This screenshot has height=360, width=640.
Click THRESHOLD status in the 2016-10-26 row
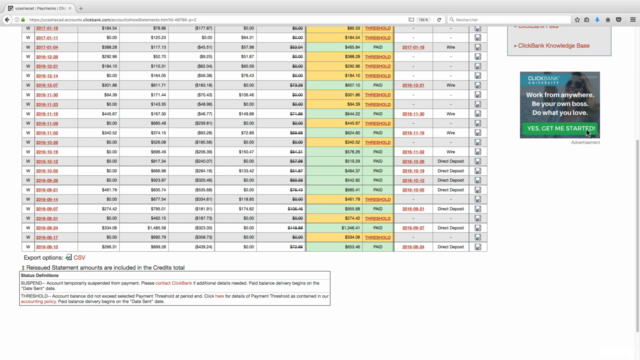[x=378, y=142]
